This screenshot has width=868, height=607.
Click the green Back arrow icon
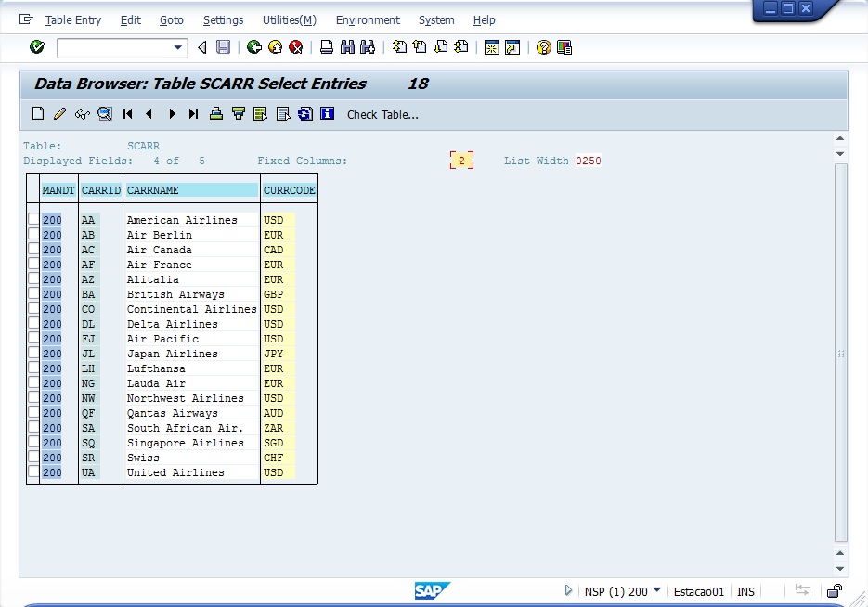(x=254, y=47)
